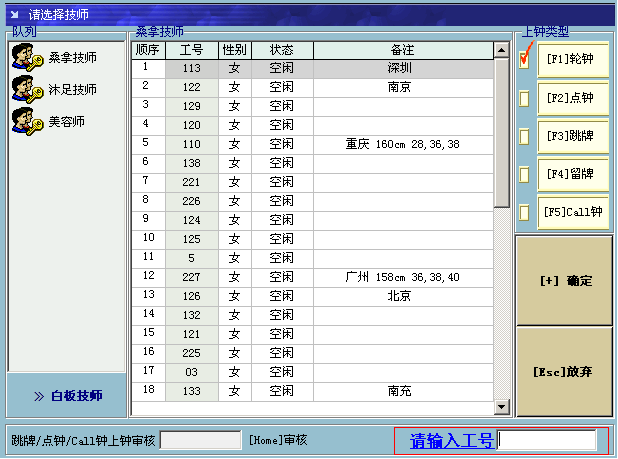The image size is (618, 459).
Task: Sort by the 工号 column header
Action: pyautogui.click(x=192, y=50)
